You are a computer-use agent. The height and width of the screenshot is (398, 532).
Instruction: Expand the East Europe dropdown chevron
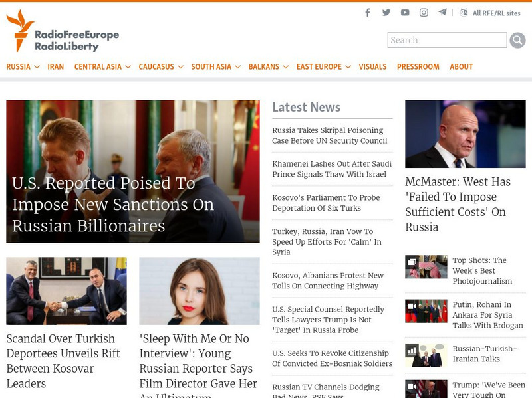tap(348, 67)
